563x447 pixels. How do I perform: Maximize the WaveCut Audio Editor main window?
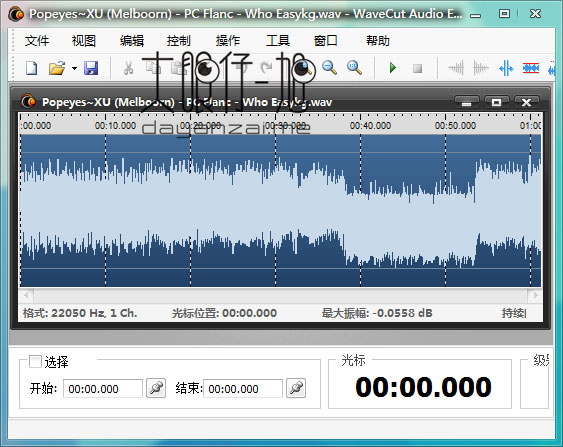click(x=504, y=14)
